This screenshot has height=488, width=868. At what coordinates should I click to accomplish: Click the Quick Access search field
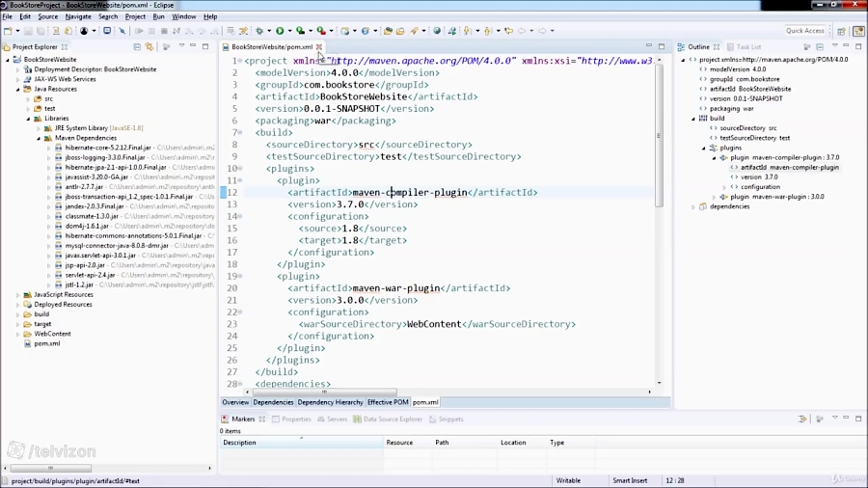point(805,31)
